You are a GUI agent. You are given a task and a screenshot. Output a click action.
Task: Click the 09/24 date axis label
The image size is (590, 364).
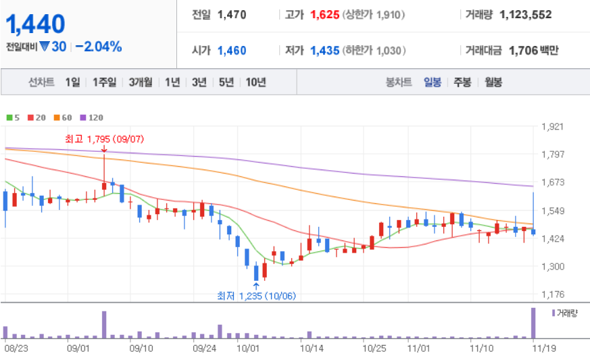coord(204,348)
